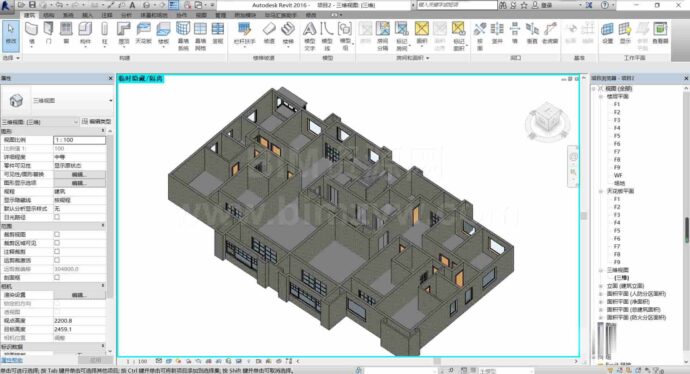690x374 pixels.
Task: Select the Door (门) tool
Action: click(x=48, y=33)
